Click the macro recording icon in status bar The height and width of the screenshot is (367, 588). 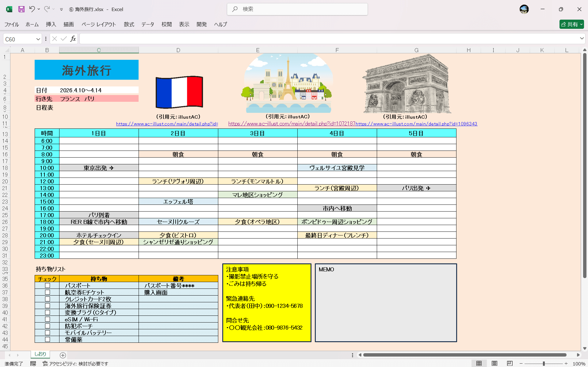pos(33,364)
